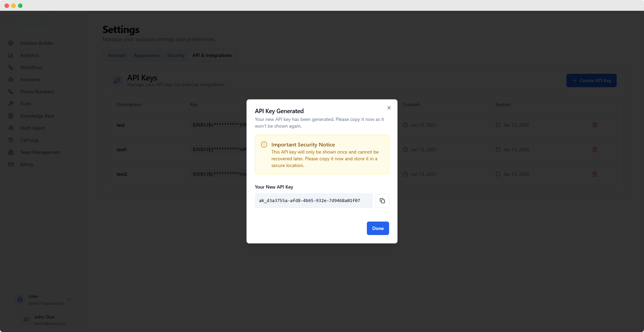
Task: Click the Create API Key button
Action: tap(591, 80)
